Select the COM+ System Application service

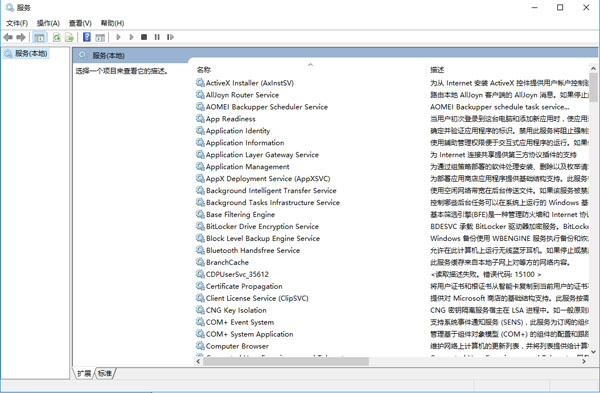click(x=249, y=334)
